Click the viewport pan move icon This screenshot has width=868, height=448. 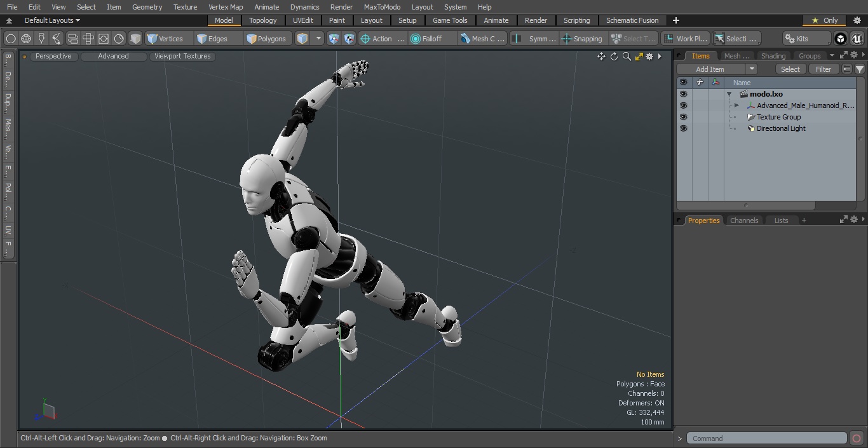601,57
